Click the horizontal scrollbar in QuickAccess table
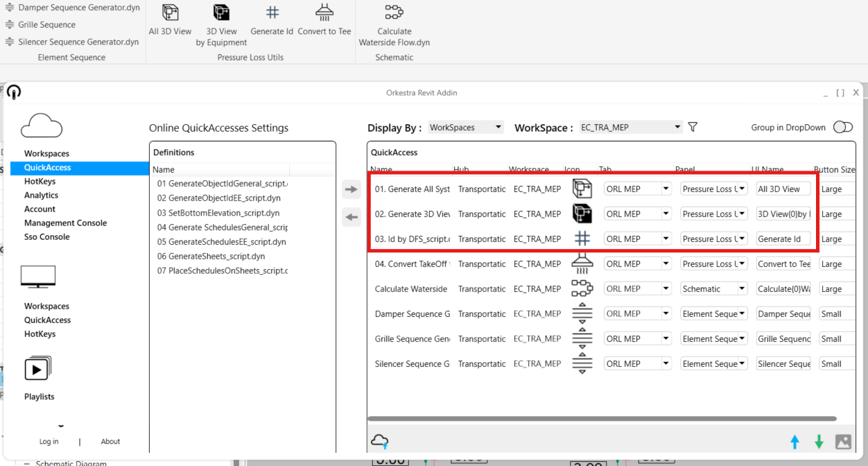The image size is (868, 466). [602, 419]
